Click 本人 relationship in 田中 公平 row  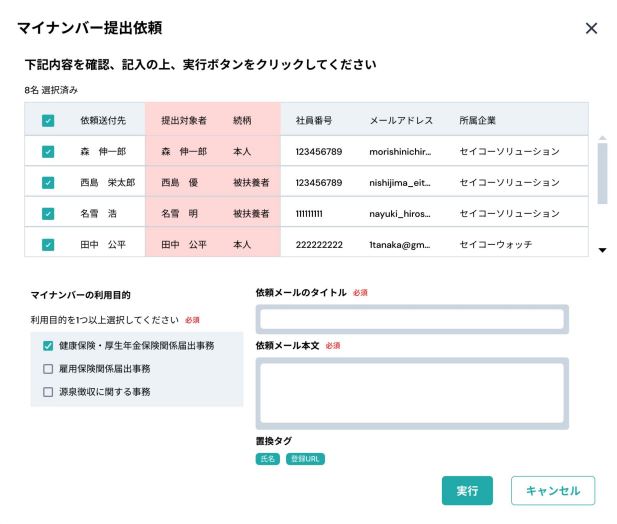(242, 245)
